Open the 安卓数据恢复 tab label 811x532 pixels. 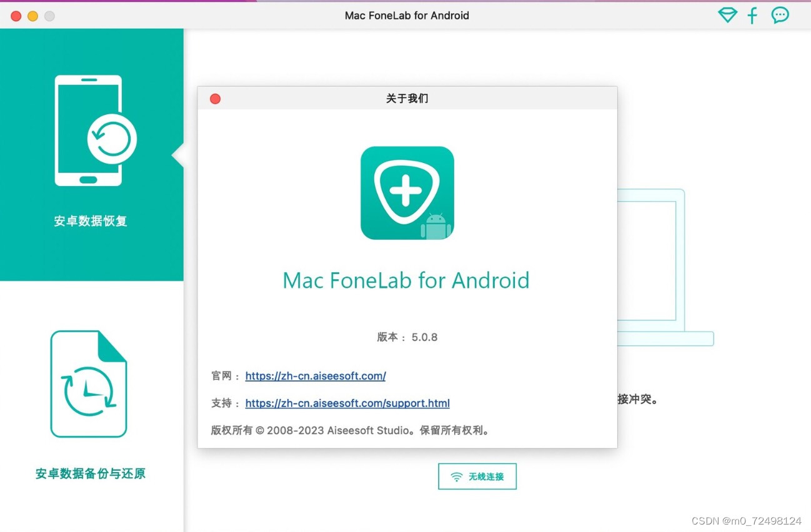(91, 221)
